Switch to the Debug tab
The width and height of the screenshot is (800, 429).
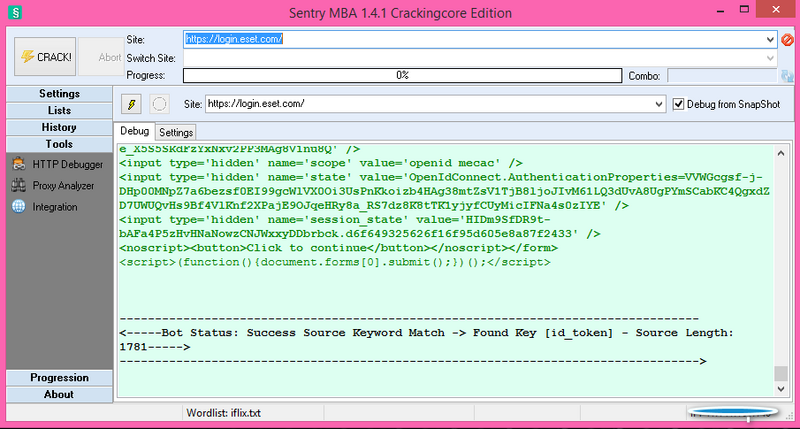tap(134, 131)
